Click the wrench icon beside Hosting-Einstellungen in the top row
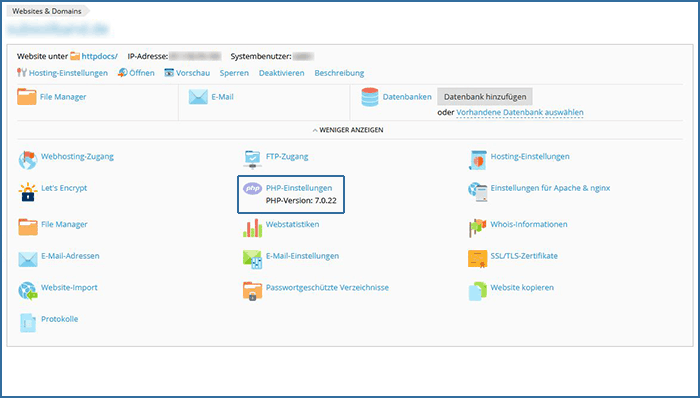The image size is (700, 398). coord(21,73)
